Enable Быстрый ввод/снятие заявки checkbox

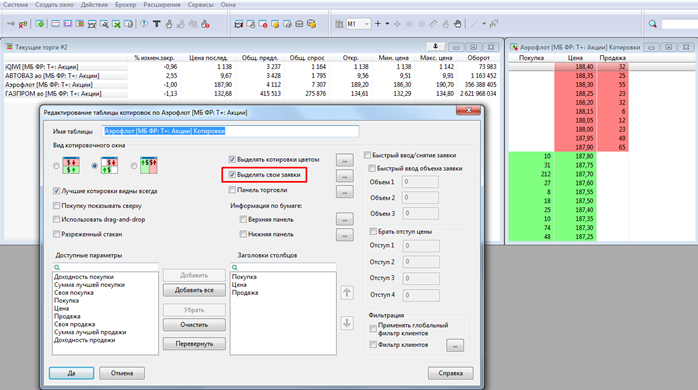coord(367,155)
